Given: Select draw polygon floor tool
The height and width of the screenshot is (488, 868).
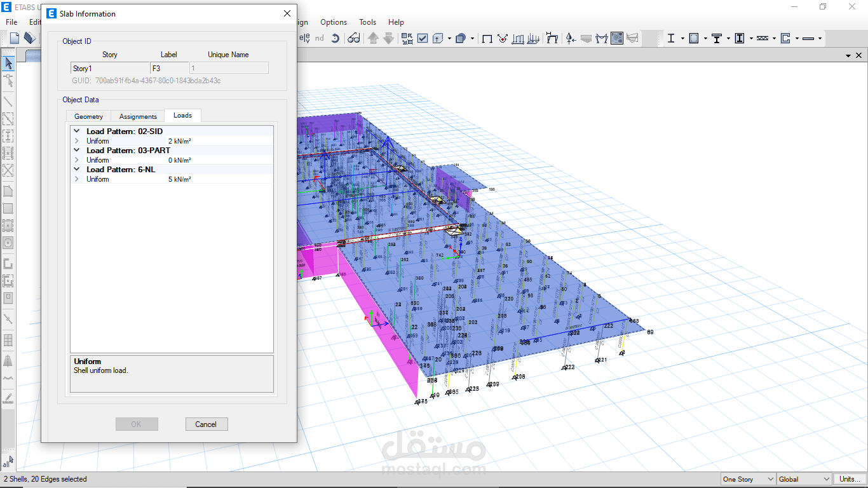Looking at the screenshot, I should (8, 191).
